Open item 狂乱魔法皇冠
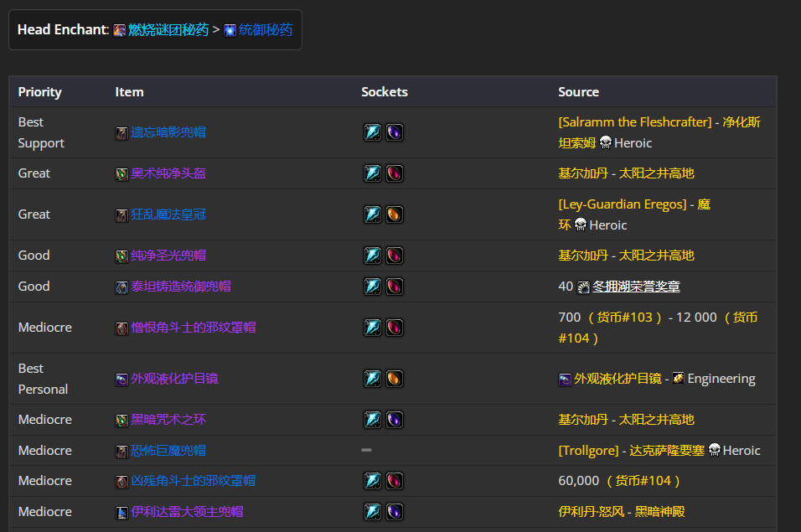The height and width of the screenshot is (532, 801). coord(168,214)
